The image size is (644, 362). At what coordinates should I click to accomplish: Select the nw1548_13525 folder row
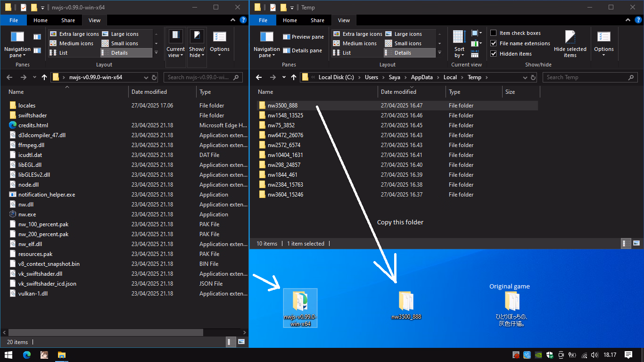397,115
